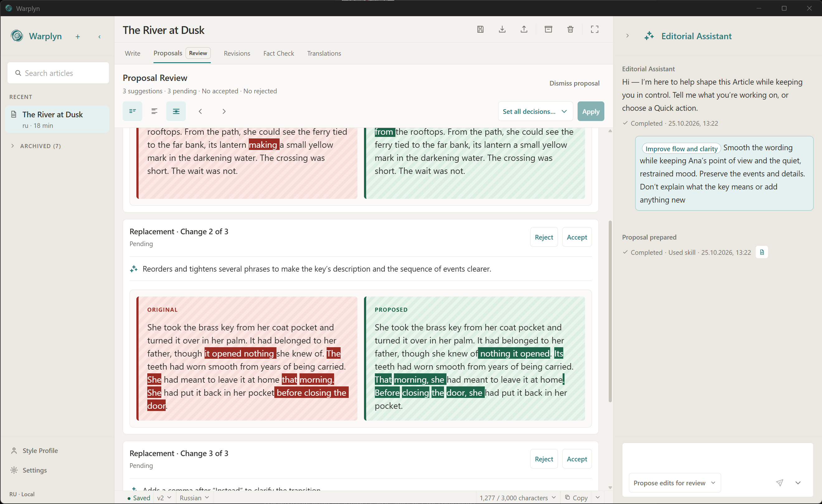Open the Russian language dropdown
Screen dimensions: 822x504
tap(194, 498)
